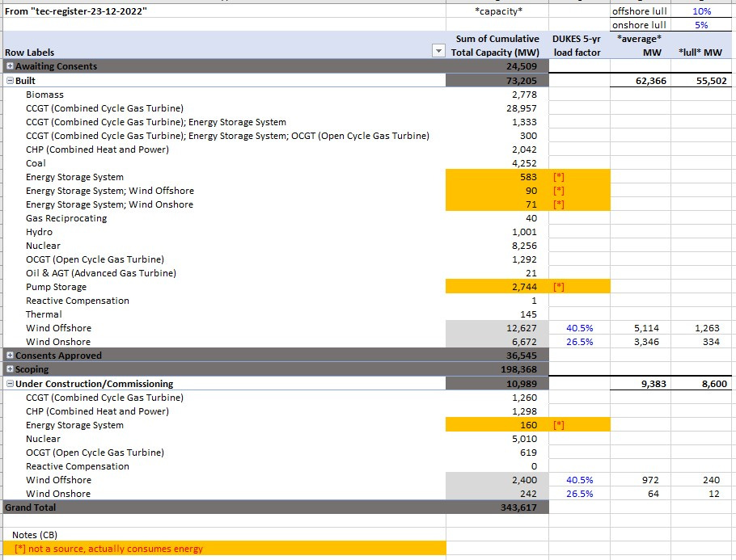
Task: Open the Row Labels filter dropdown
Action: 438,51
